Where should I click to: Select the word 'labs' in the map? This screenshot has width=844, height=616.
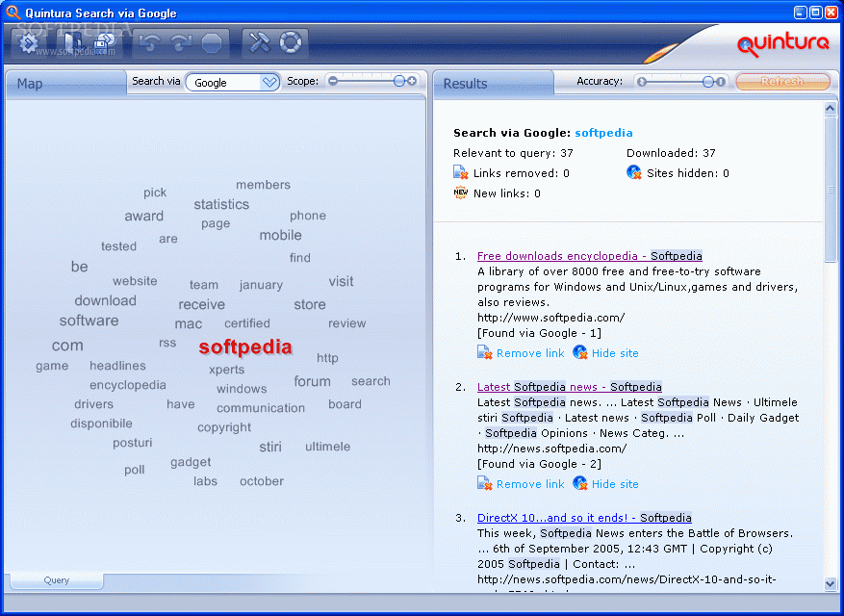[205, 481]
